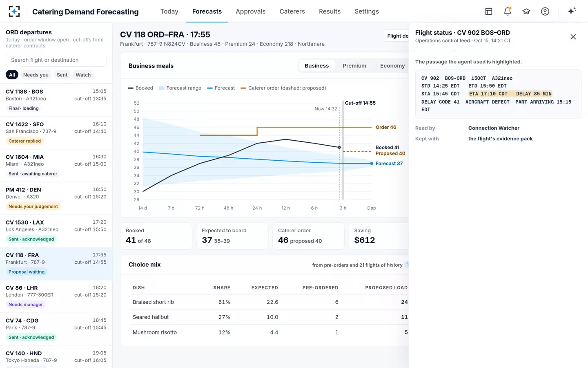The image size is (588, 368).
Task: Click the Mushroom risotto row
Action: (269, 332)
